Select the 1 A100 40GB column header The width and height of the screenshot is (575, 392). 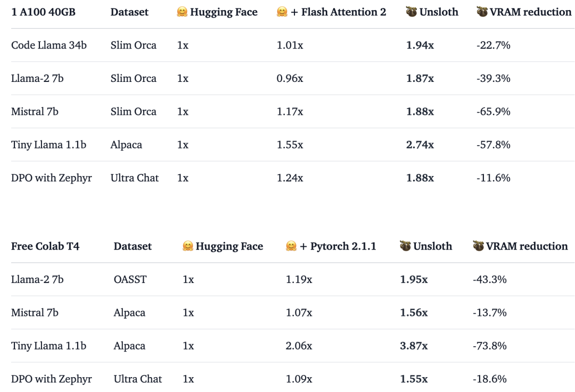(43, 12)
